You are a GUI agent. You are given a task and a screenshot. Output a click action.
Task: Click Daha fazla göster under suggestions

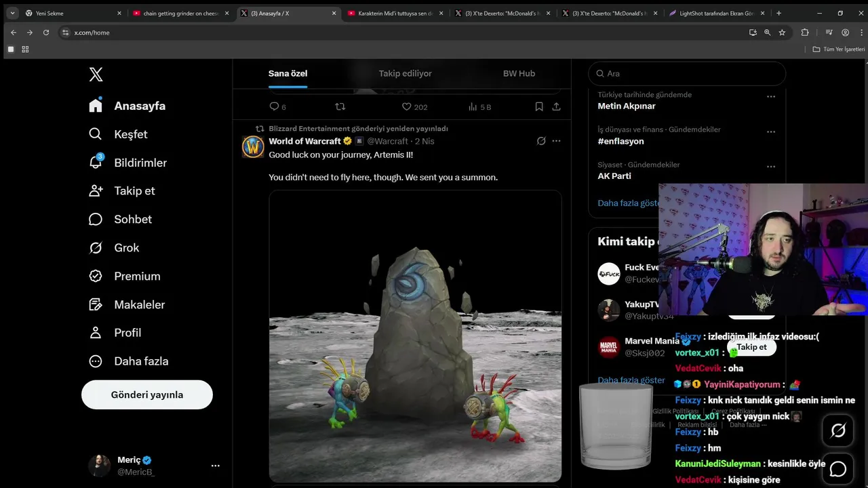coord(631,380)
